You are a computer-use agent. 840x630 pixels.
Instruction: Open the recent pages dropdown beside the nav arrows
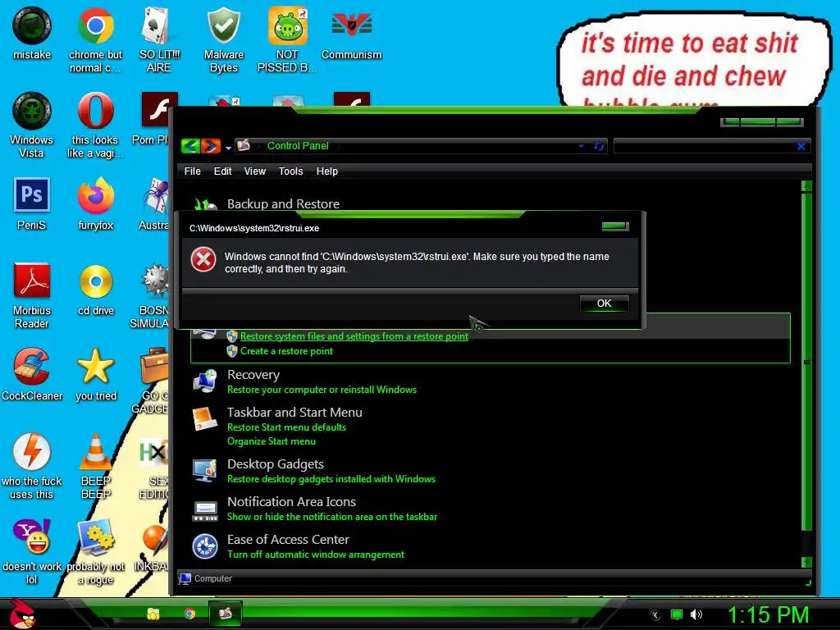tap(228, 148)
